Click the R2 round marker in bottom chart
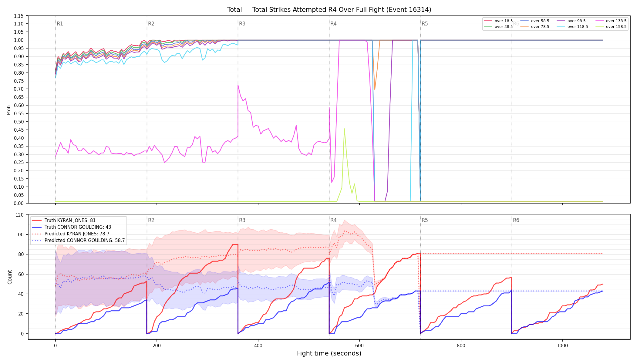Viewport: 637px width, 364px height. coord(151,220)
